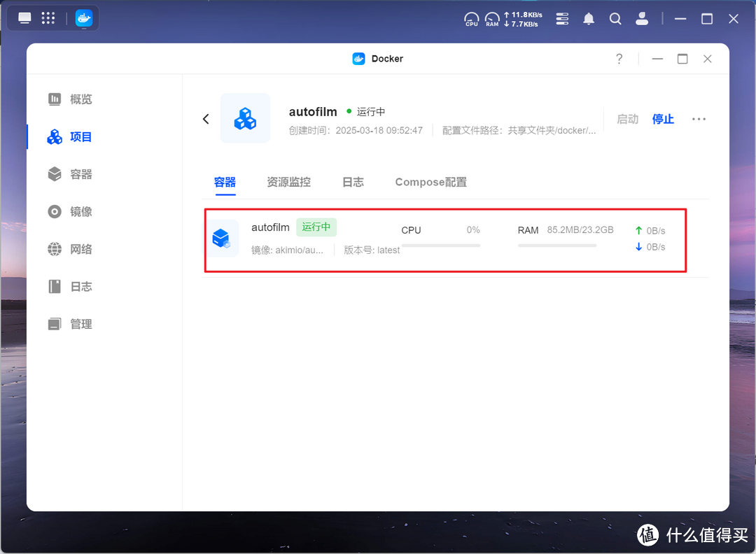The width and height of the screenshot is (756, 554).
Task: Click the autofilm project icon at top
Action: [245, 118]
